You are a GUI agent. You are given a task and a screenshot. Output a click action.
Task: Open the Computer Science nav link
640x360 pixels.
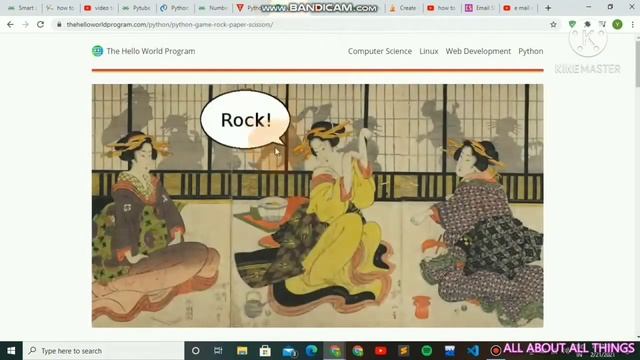(x=380, y=51)
